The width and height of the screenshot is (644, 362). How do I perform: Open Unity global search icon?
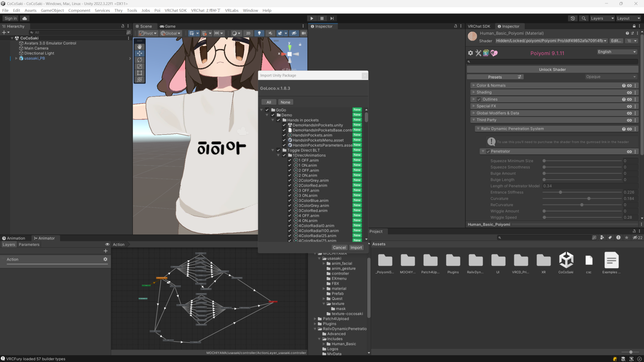pos(583,18)
